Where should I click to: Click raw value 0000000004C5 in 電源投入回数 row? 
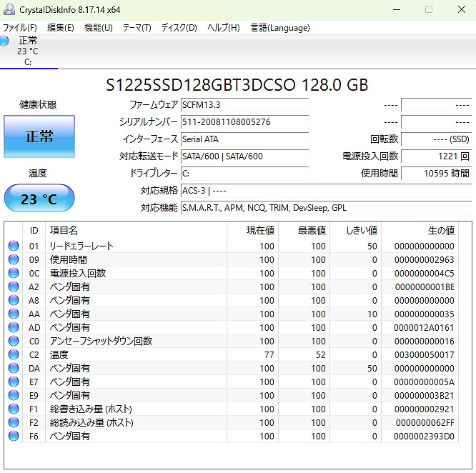pyautogui.click(x=424, y=274)
